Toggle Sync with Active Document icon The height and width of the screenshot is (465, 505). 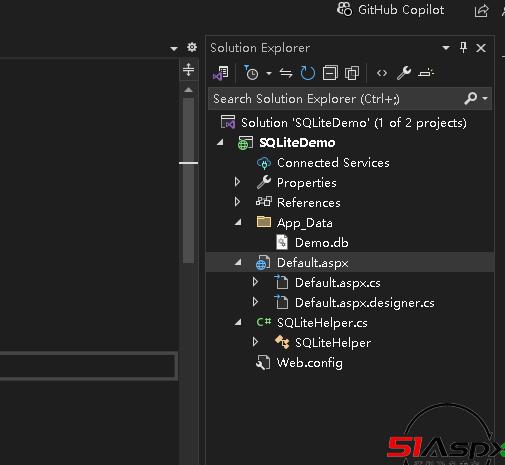tap(286, 73)
